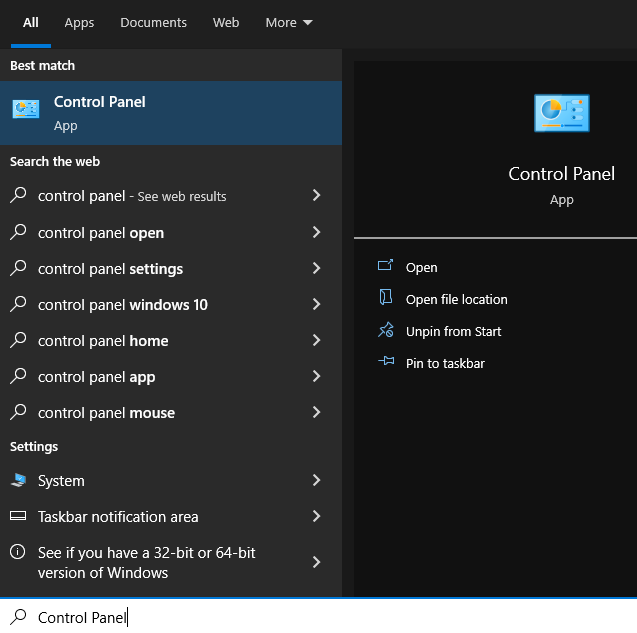Expand the 'control panel settings' suggestion arrow
The height and width of the screenshot is (633, 637).
(316, 268)
